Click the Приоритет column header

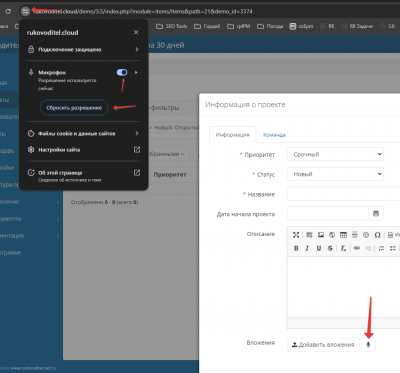coord(170,175)
